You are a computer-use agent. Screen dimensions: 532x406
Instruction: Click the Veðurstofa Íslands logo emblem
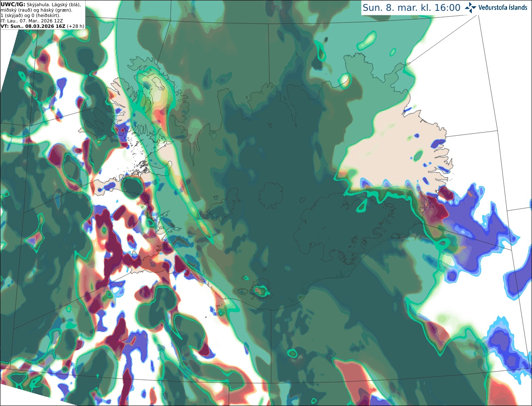click(x=470, y=7)
